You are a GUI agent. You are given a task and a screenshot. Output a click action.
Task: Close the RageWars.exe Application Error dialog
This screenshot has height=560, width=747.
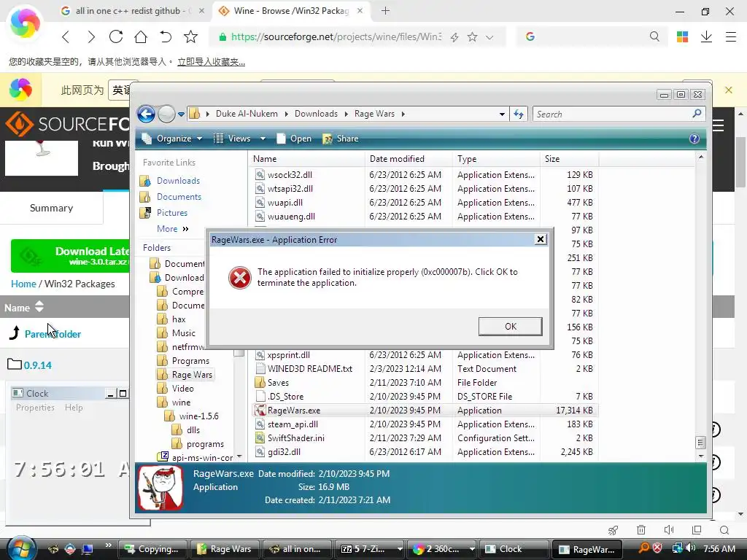point(541,239)
